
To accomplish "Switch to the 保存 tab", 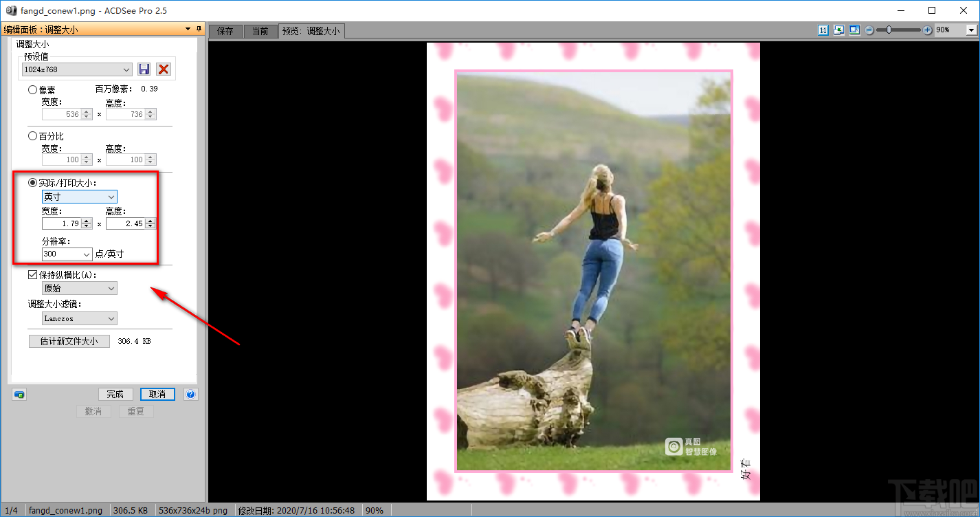I will [225, 31].
